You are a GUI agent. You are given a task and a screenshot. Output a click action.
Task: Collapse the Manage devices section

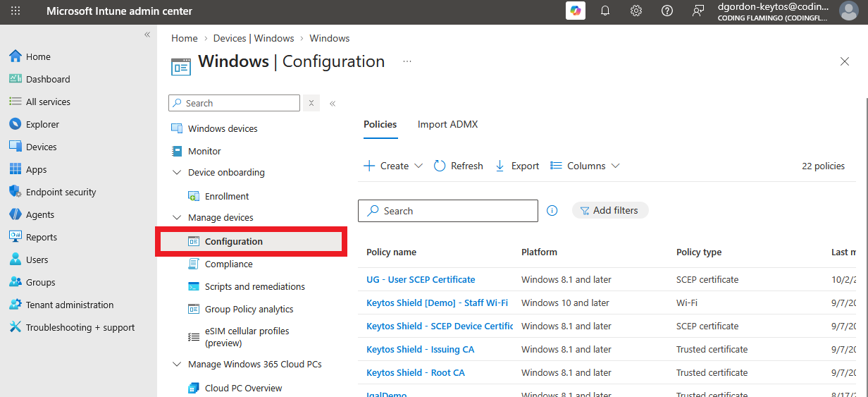pyautogui.click(x=177, y=217)
